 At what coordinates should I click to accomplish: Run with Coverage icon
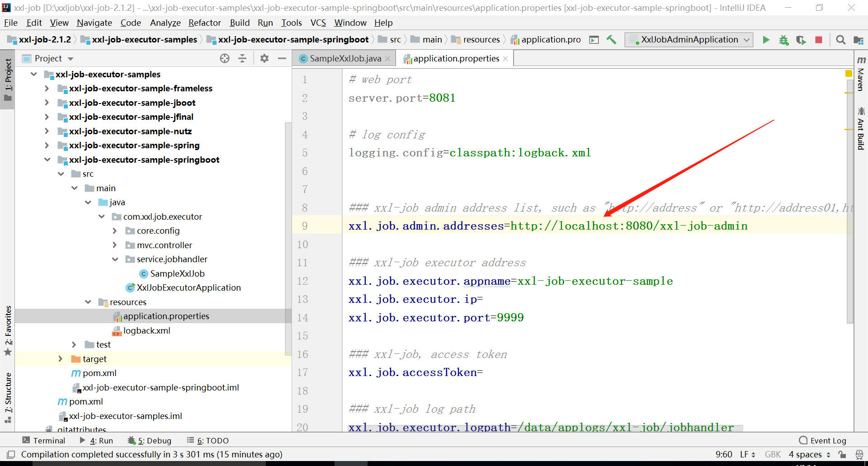click(801, 40)
